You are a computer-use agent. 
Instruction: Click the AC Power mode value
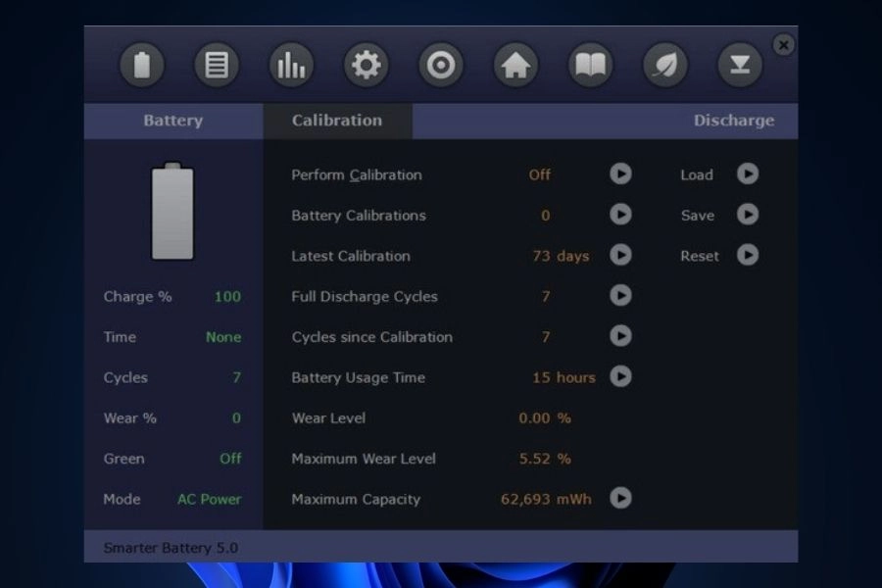coord(210,499)
